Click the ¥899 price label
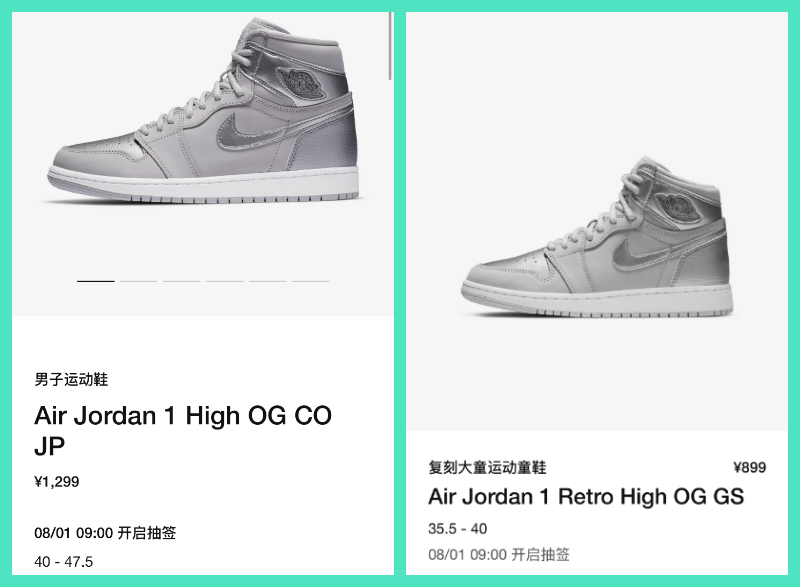Screen dimensions: 800x587 [749, 467]
